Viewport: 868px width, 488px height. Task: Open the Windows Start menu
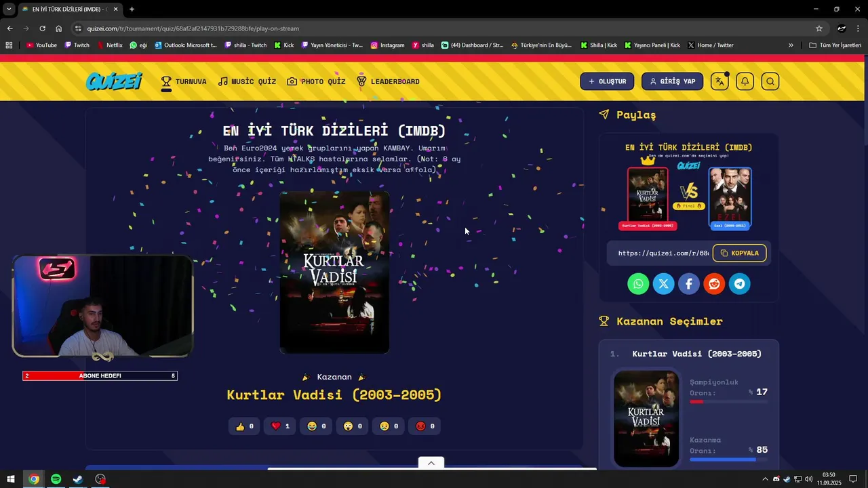pyautogui.click(x=11, y=479)
